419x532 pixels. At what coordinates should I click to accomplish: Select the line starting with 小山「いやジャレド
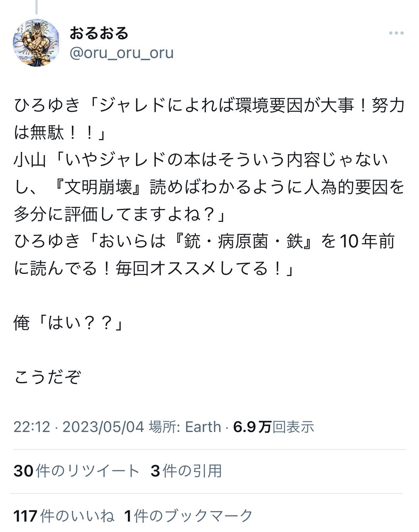(201, 160)
